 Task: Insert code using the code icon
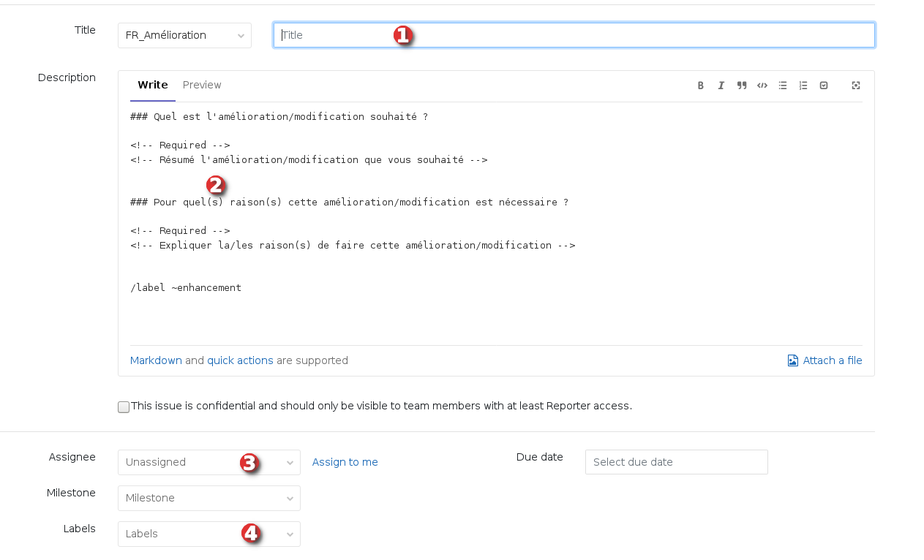(762, 86)
